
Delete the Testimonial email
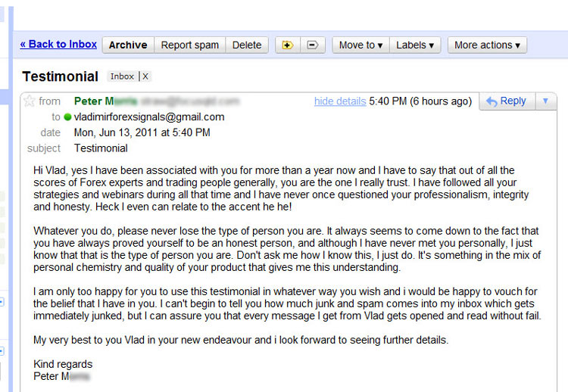point(247,45)
